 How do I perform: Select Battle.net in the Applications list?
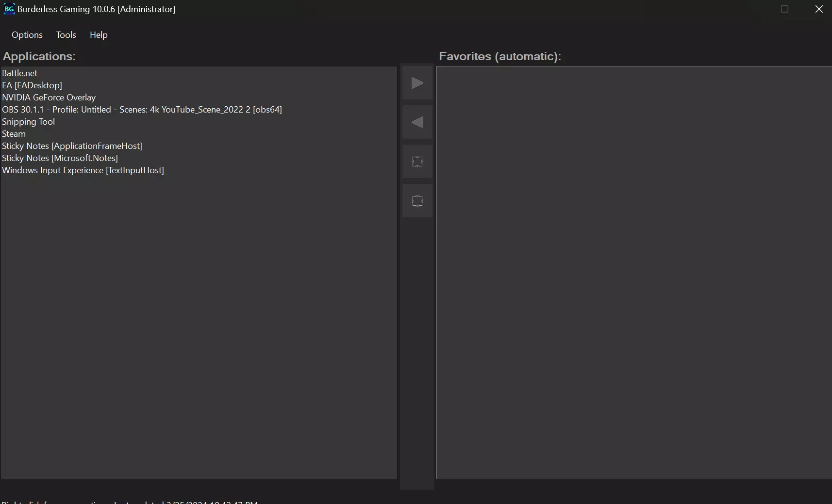[x=199, y=73]
